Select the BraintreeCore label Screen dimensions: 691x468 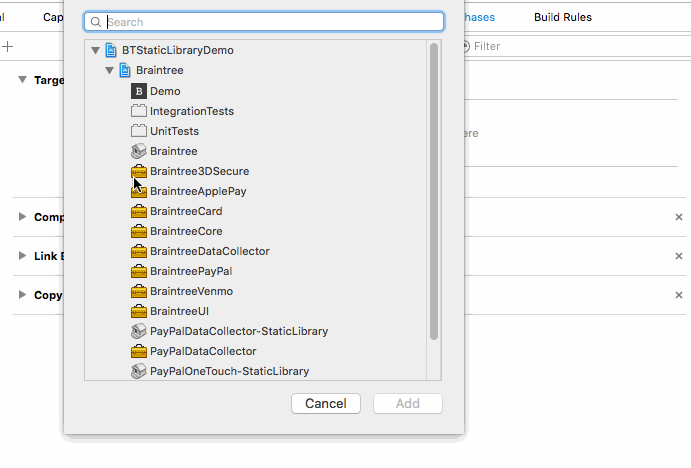coord(186,231)
